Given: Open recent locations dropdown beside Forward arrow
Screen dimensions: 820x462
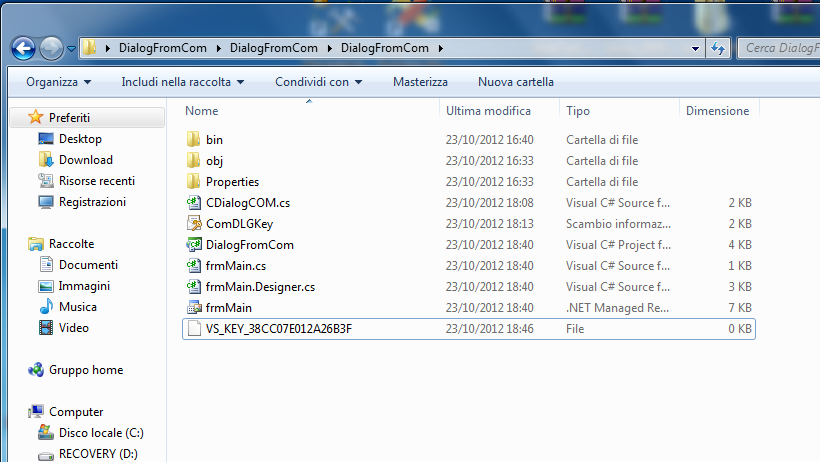Looking at the screenshot, I should pyautogui.click(x=72, y=49).
